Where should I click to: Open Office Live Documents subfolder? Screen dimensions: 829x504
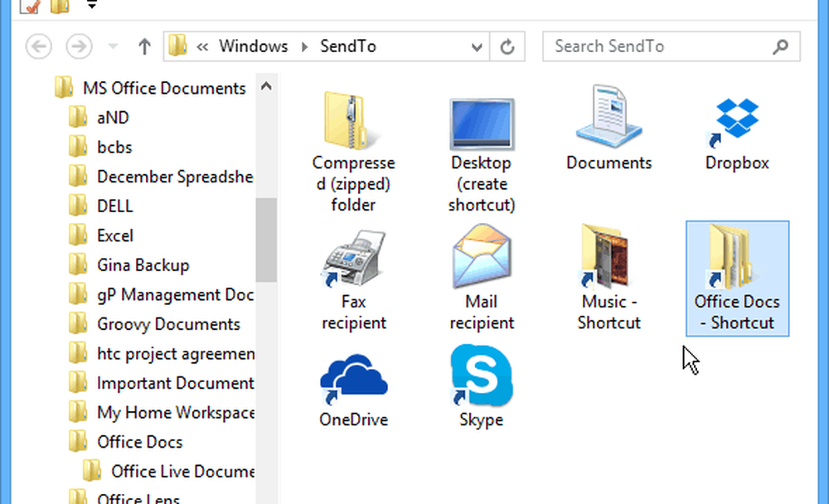[x=182, y=471]
